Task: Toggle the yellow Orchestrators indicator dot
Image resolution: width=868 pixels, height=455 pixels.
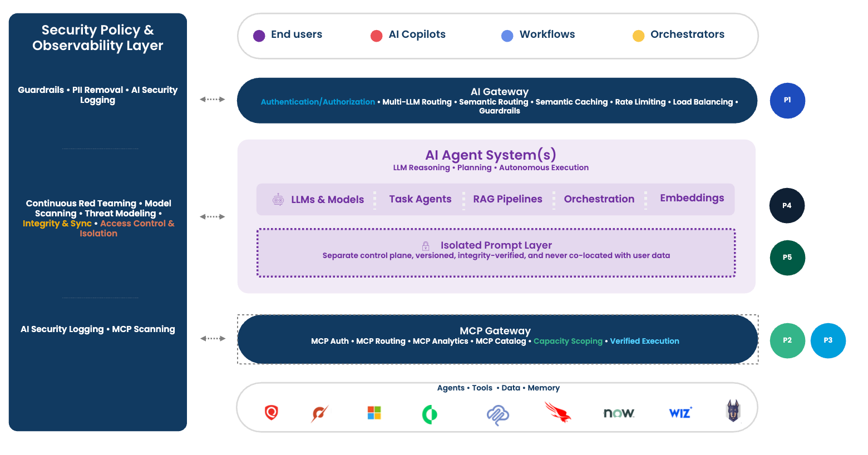Action: [639, 34]
